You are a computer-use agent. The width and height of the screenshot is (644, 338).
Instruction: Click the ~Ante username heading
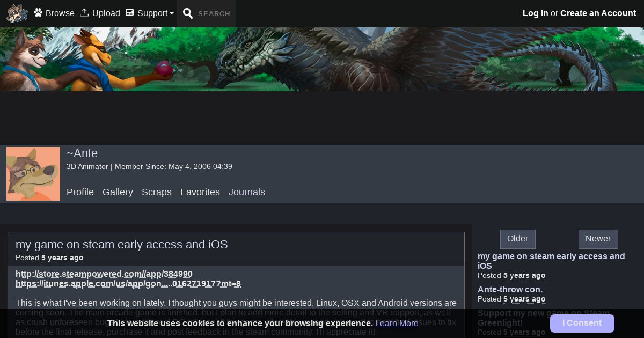point(82,153)
